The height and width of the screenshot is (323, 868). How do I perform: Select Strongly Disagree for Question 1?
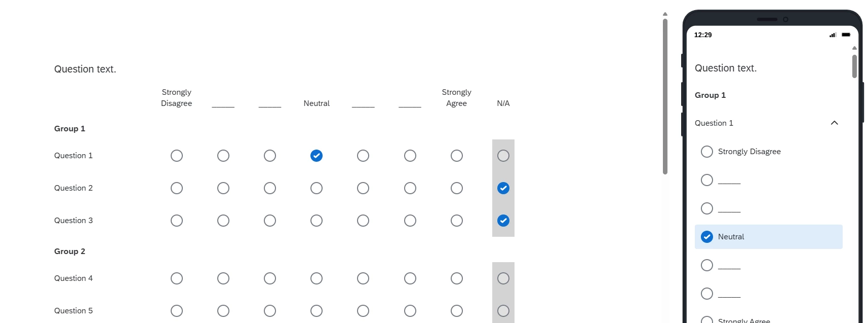tap(177, 156)
